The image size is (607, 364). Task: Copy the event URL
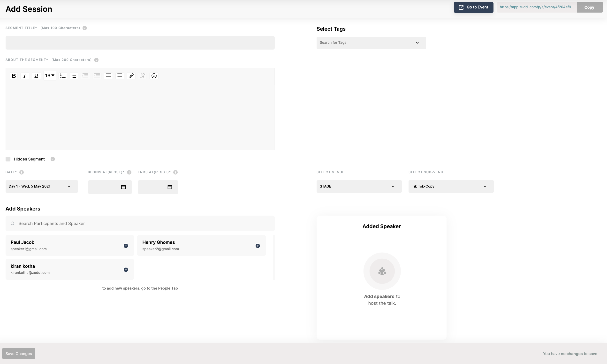click(x=590, y=7)
